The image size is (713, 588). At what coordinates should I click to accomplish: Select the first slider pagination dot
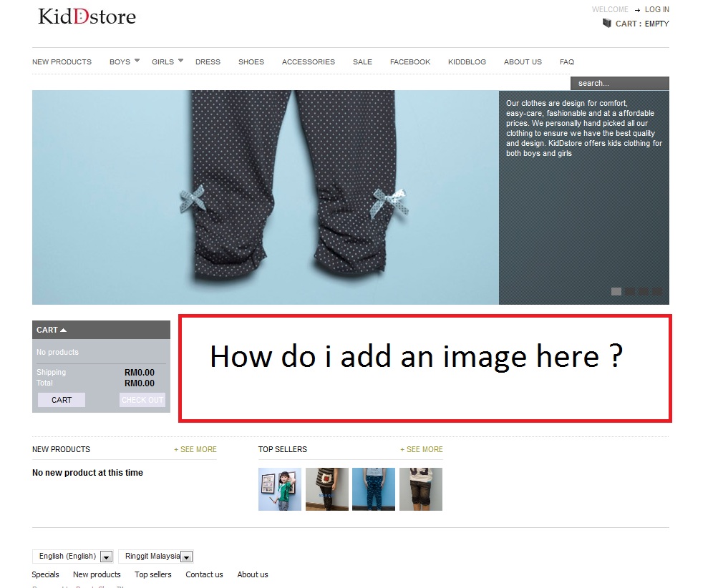click(616, 291)
